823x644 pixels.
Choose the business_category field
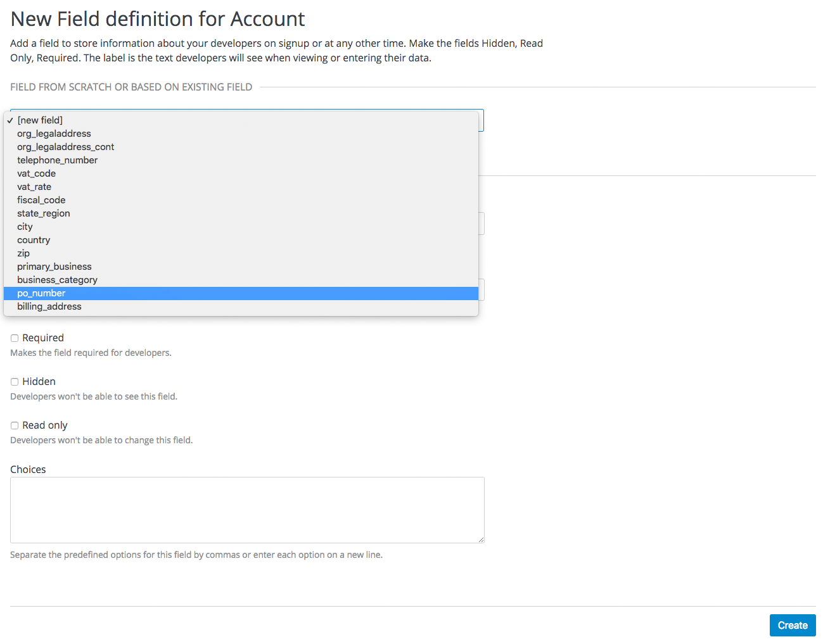click(x=57, y=279)
